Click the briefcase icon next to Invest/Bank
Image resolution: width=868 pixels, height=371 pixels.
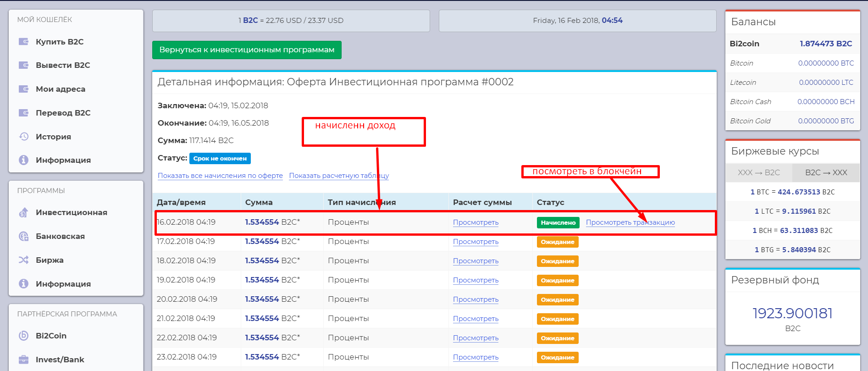click(23, 360)
